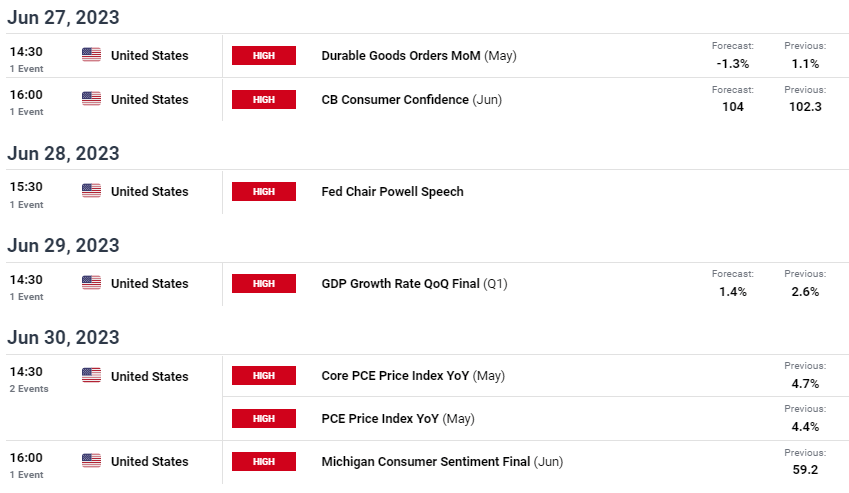Open Fed Chair Powell Speech event
The width and height of the screenshot is (849, 493).
(x=392, y=192)
